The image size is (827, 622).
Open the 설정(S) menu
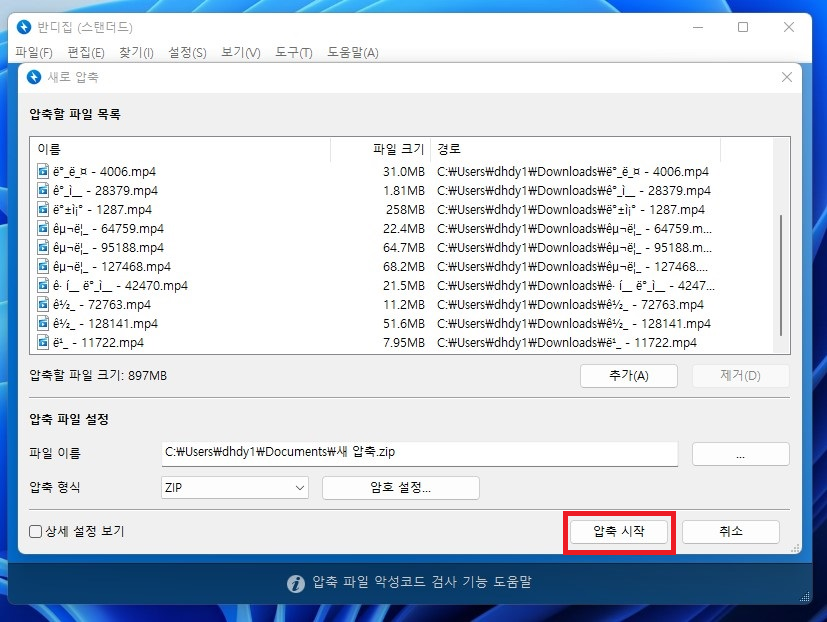point(187,52)
